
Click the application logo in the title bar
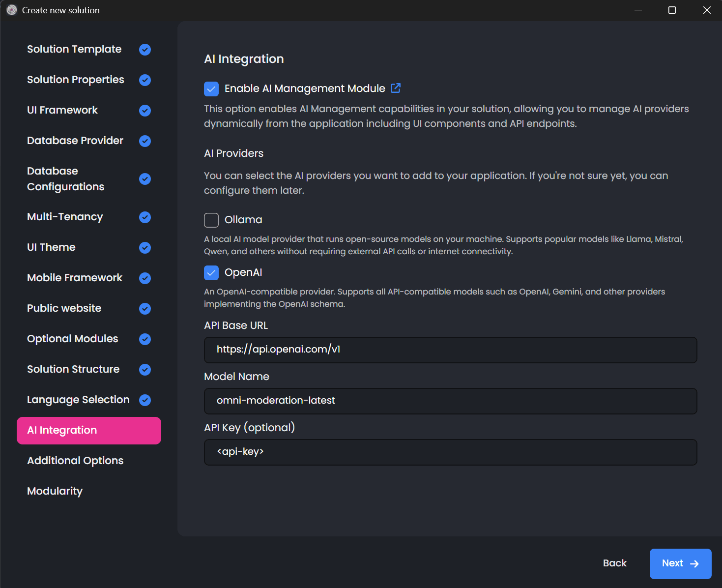11,10
